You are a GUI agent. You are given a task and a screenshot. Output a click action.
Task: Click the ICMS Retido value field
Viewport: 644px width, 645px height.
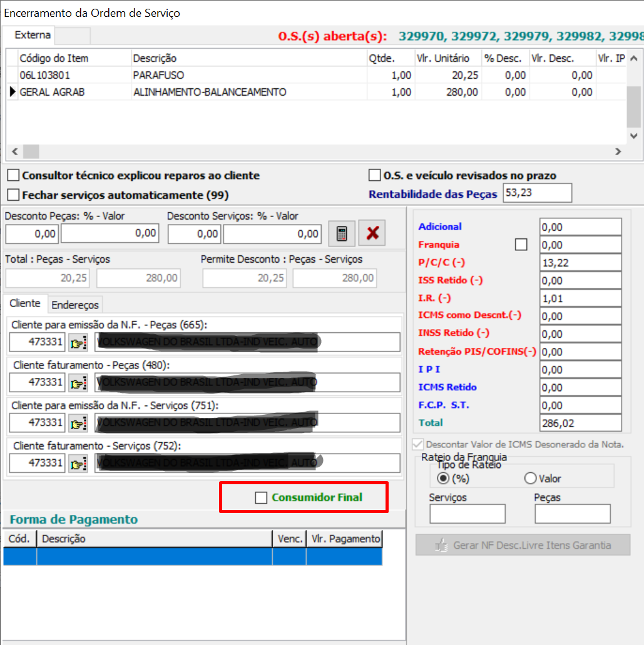580,387
